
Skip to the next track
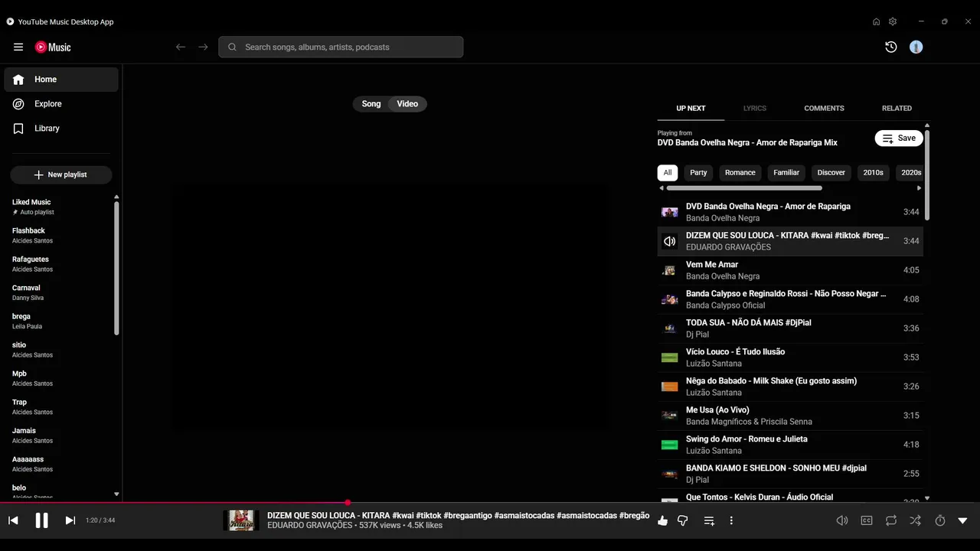pyautogui.click(x=70, y=520)
